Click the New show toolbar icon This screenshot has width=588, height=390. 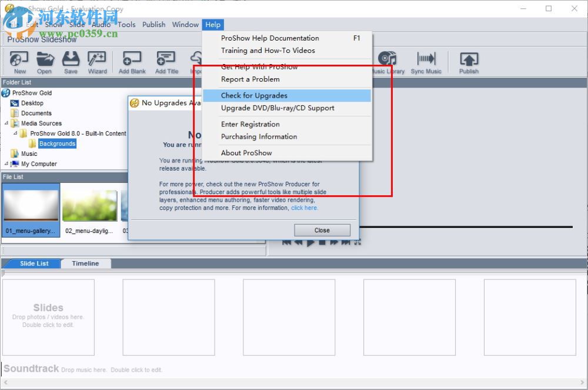(x=19, y=62)
